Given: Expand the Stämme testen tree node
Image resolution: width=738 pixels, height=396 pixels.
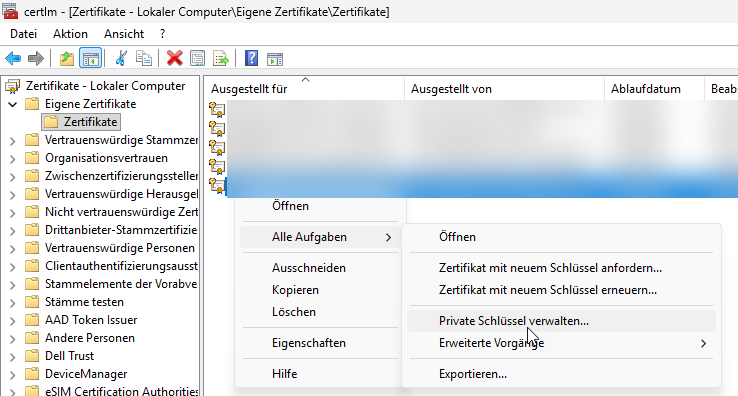Looking at the screenshot, I should pos(13,302).
